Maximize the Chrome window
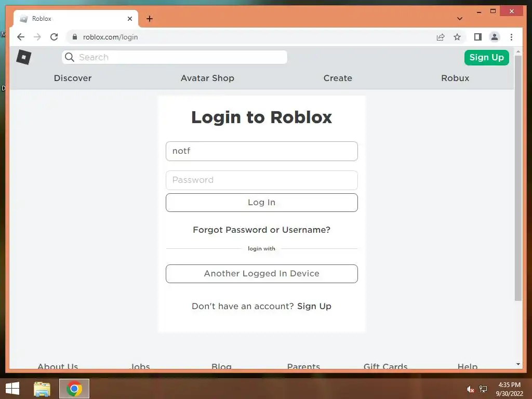The image size is (532, 399). coord(493,11)
